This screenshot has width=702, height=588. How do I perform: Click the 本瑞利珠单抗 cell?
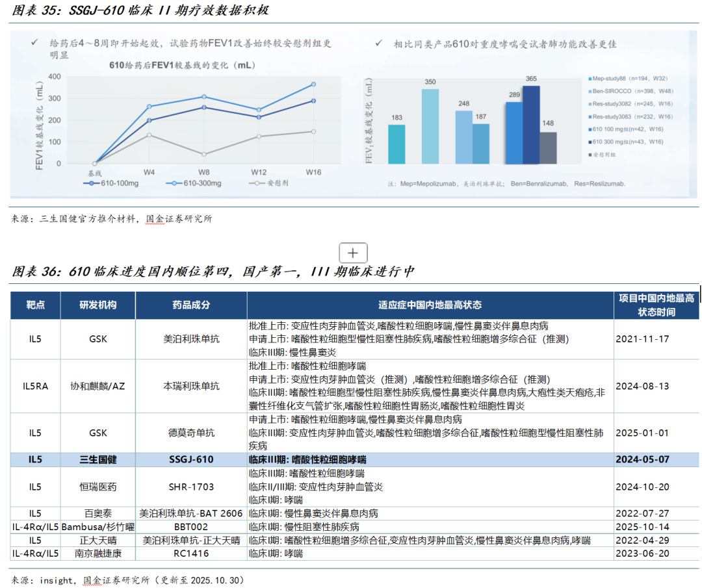(x=191, y=386)
